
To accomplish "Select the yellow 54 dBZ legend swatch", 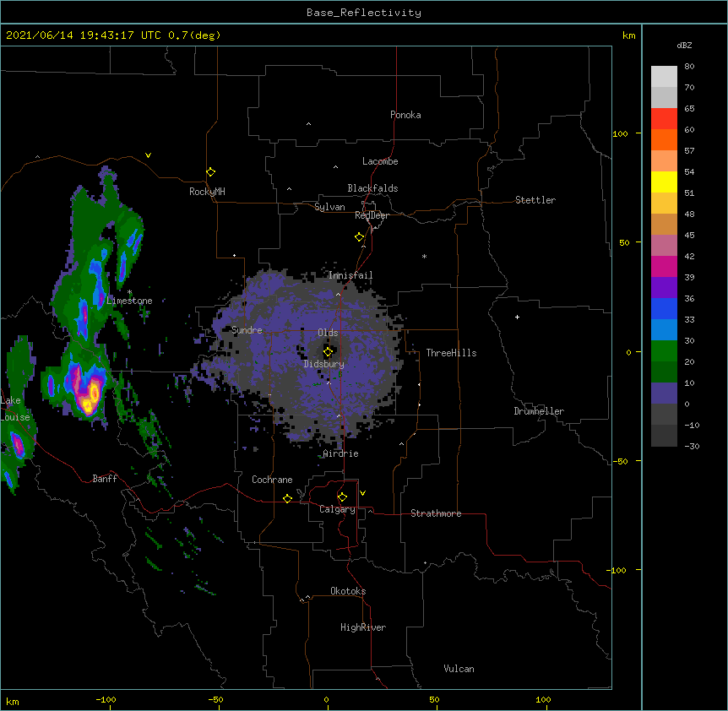I will pyautogui.click(x=664, y=182).
